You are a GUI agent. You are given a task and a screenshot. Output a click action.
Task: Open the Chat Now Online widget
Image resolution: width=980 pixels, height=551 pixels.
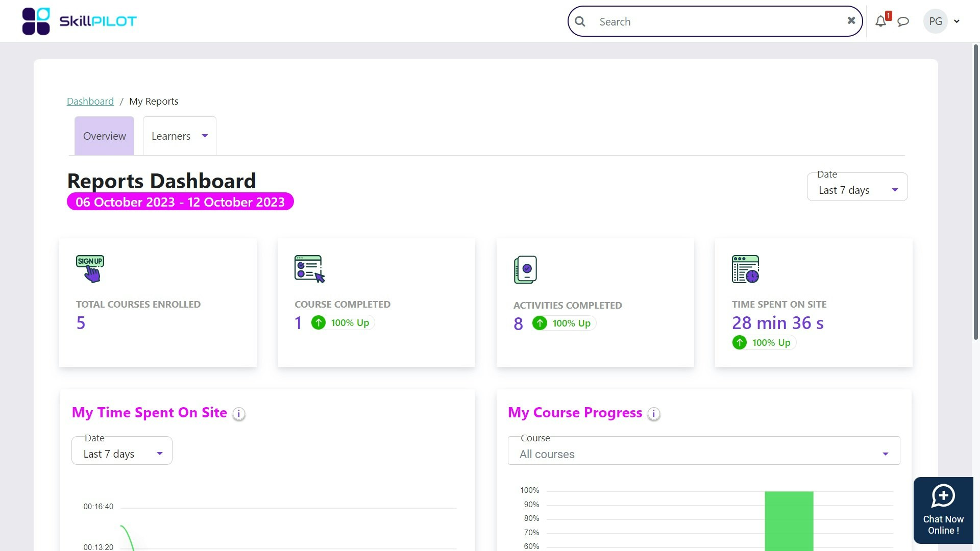coord(943,510)
